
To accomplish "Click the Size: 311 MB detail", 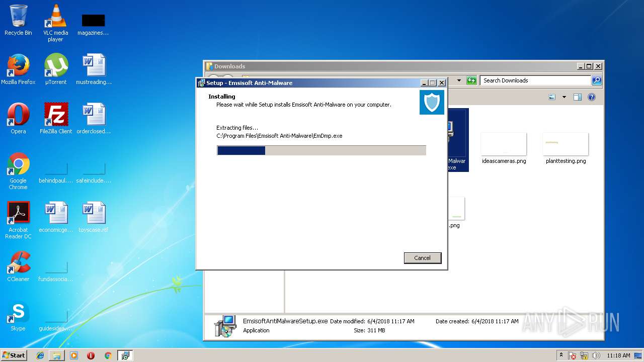I will point(369,330).
